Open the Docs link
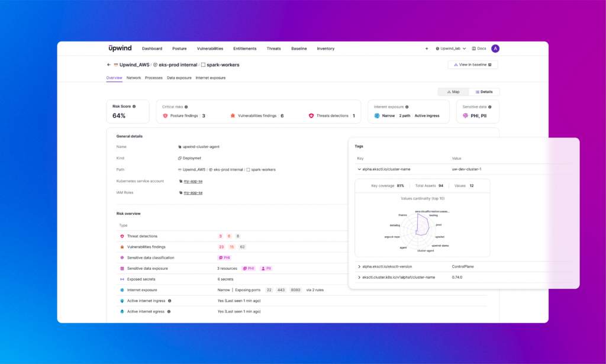 click(479, 49)
